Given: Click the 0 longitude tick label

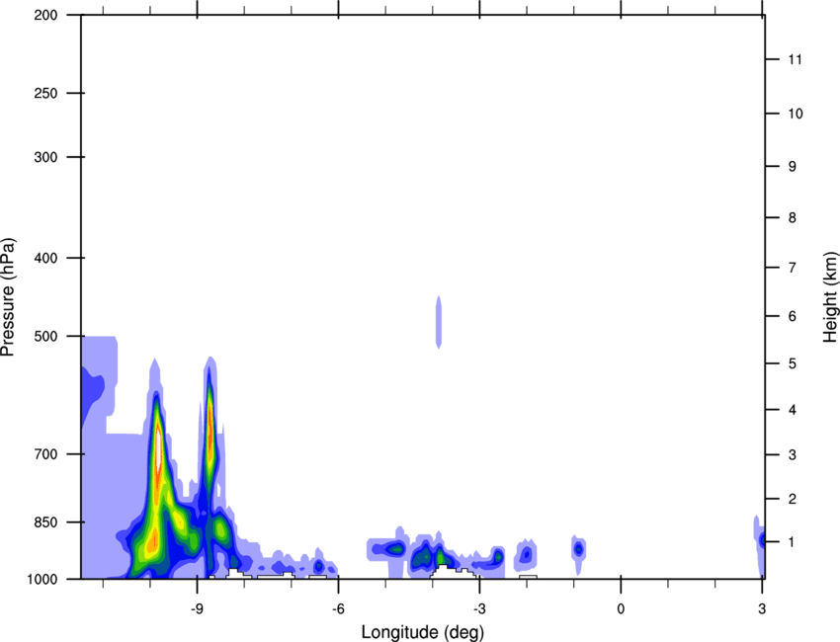Looking at the screenshot, I should 621,609.
